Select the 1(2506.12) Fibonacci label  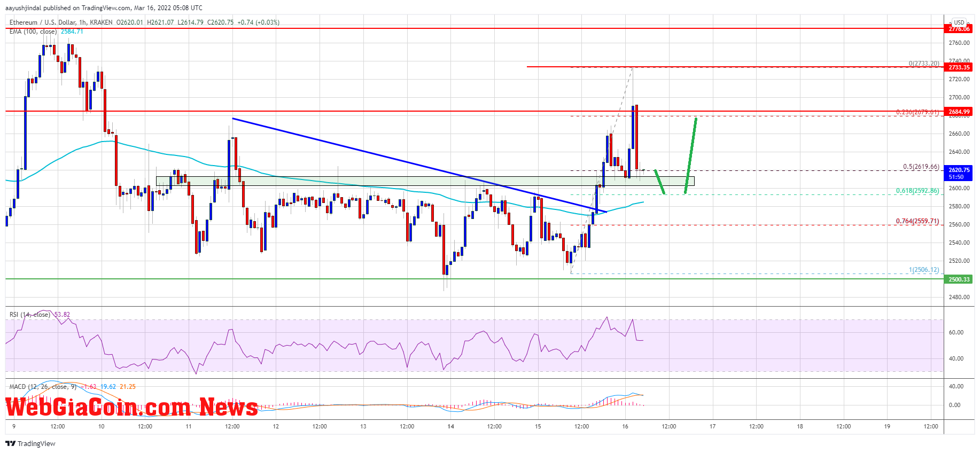[x=923, y=270]
